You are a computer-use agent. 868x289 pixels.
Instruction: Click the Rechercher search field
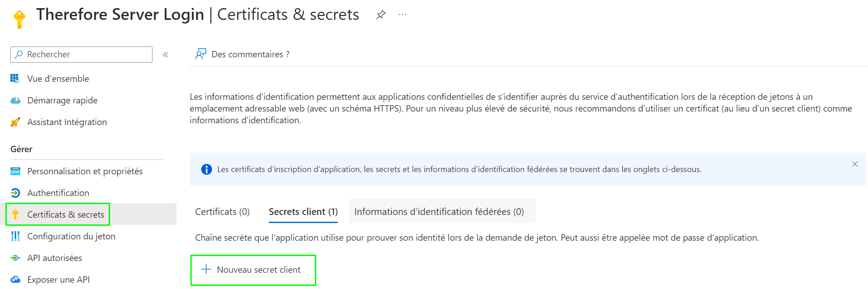81,54
